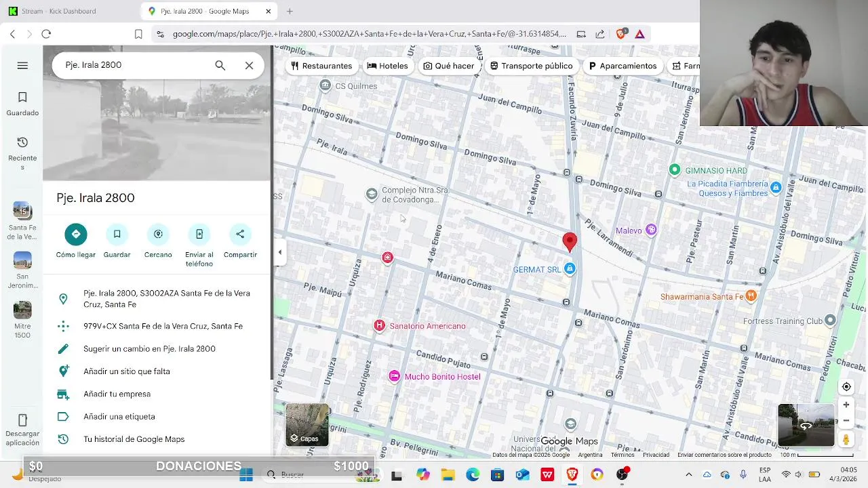Click the Sanatorio Americano hospital marker
Viewport: 868px width, 488px height.
click(x=379, y=326)
